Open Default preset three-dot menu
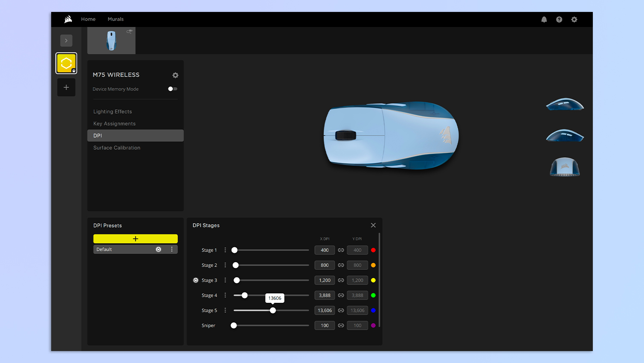644x363 pixels. pyautogui.click(x=172, y=249)
